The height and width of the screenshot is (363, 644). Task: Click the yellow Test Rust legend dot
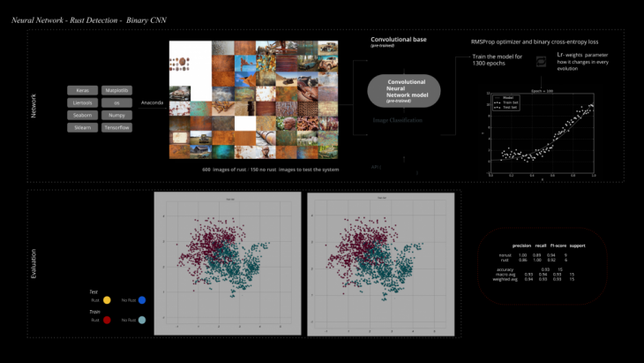107,300
